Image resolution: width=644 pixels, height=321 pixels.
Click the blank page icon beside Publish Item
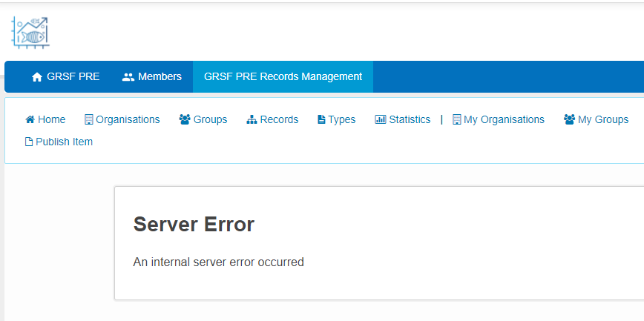click(29, 142)
